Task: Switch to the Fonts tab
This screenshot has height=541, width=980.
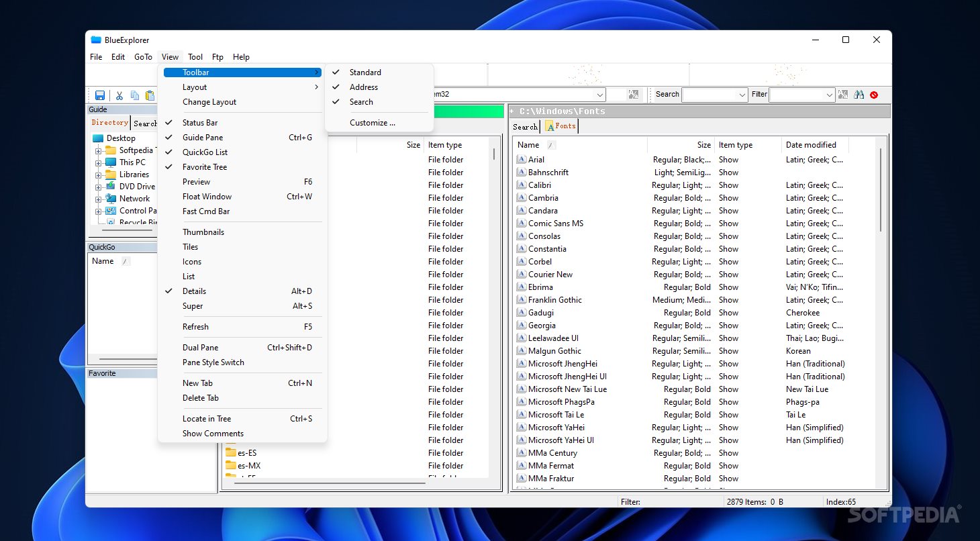Action: pyautogui.click(x=560, y=126)
